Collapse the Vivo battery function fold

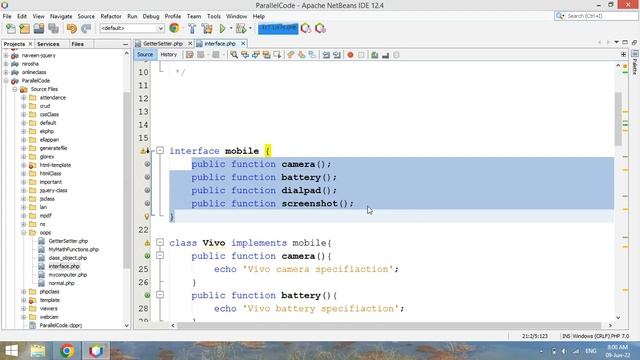click(x=160, y=295)
